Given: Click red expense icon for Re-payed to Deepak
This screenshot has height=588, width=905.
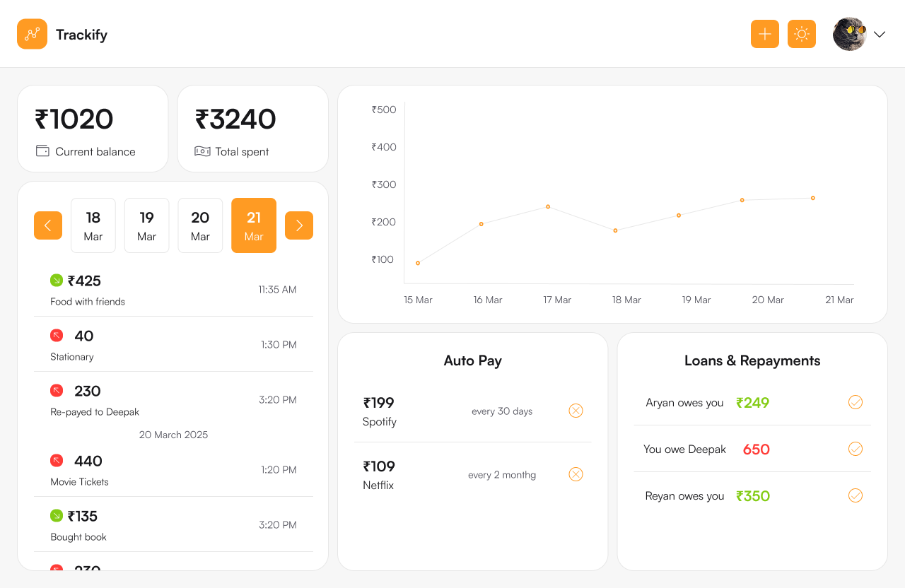Looking at the screenshot, I should (x=57, y=391).
